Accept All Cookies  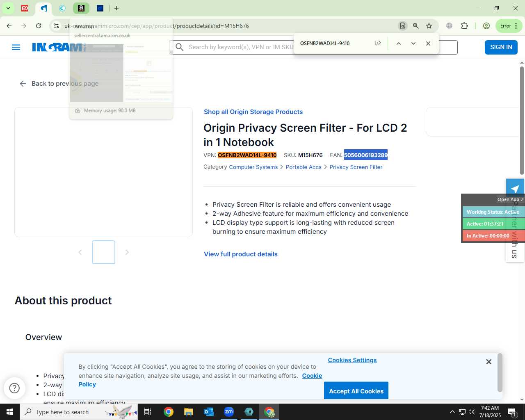[x=356, y=391]
